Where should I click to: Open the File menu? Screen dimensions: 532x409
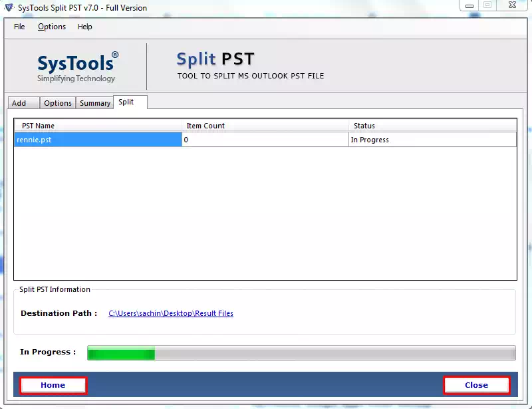[x=19, y=27]
